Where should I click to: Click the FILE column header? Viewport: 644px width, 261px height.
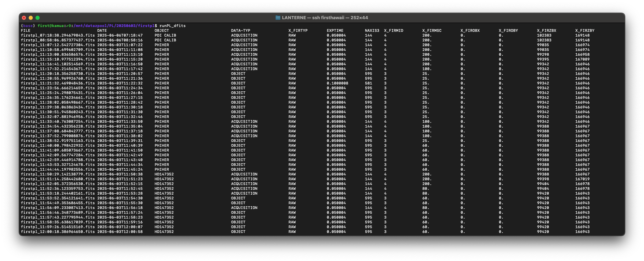(x=26, y=30)
